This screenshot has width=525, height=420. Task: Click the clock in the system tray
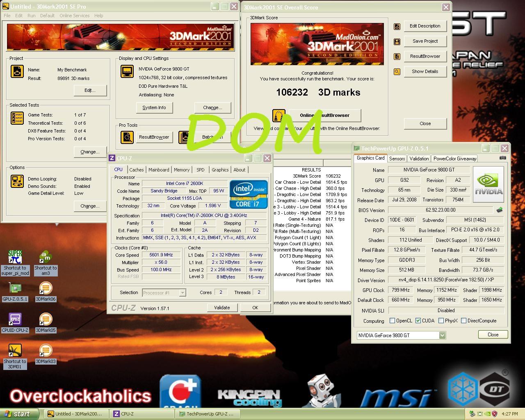point(510,414)
